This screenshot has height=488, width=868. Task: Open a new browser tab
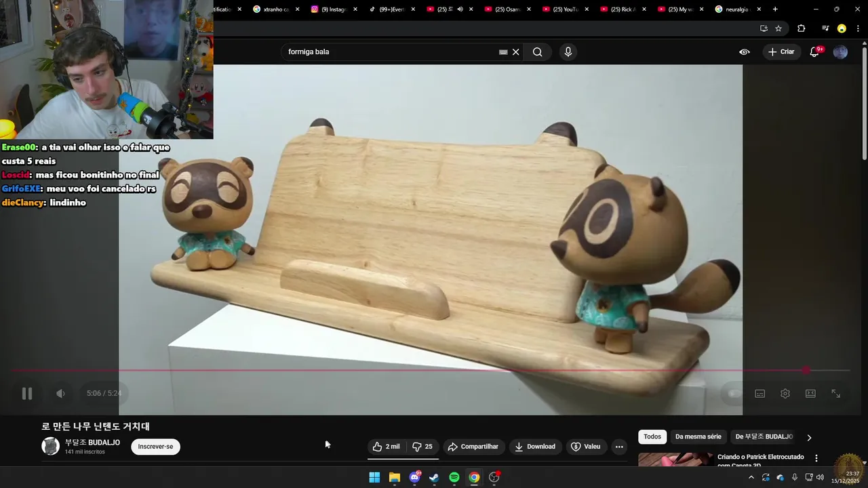[775, 9]
